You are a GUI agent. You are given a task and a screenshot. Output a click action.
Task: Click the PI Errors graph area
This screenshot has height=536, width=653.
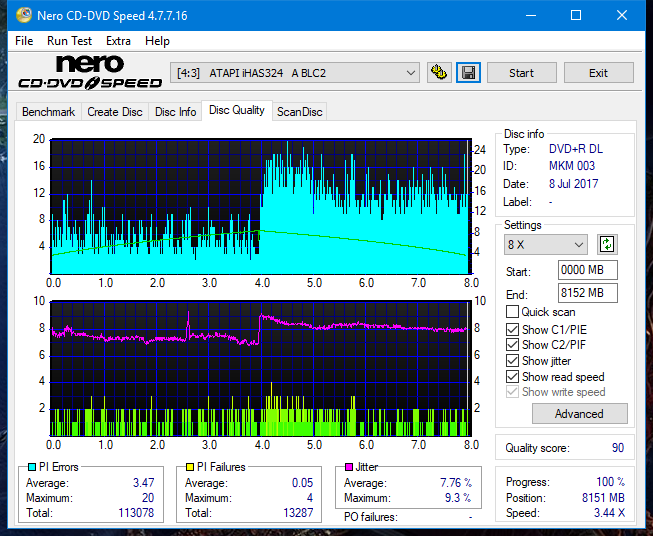261,207
